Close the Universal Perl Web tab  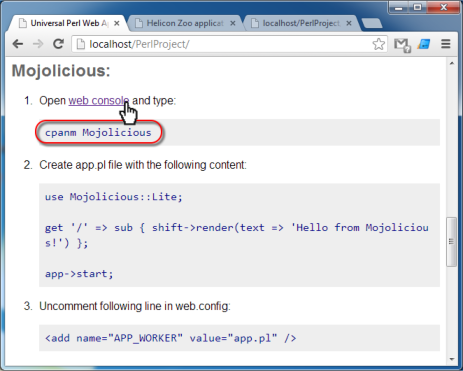116,23
